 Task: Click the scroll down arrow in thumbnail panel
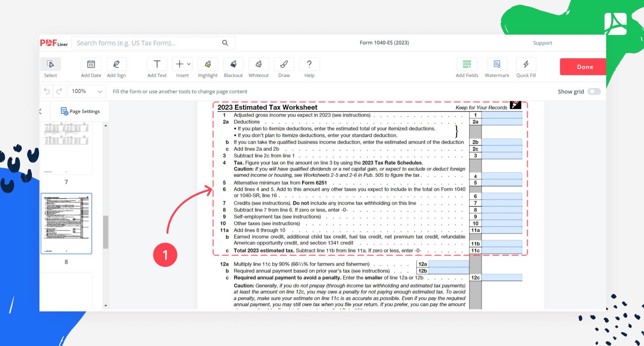(x=105, y=306)
